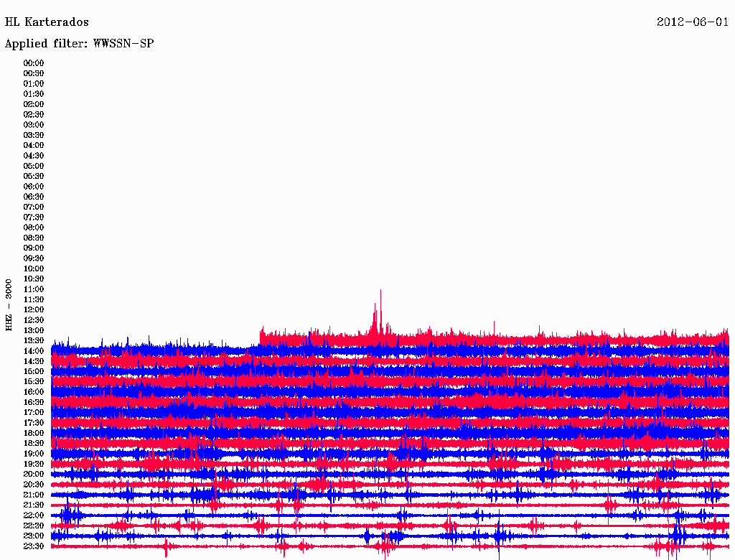The width and height of the screenshot is (735, 560).
Task: Select the 00:00 time label
Action: pyautogui.click(x=34, y=63)
